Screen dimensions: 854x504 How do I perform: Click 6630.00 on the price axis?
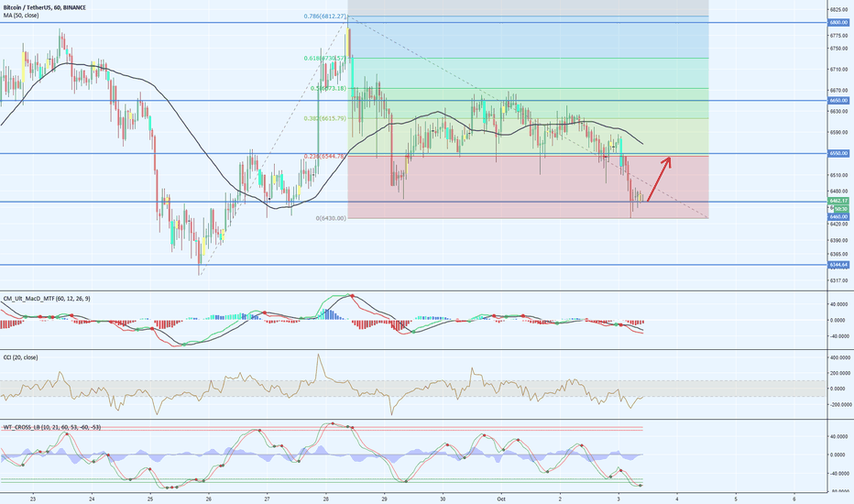(x=839, y=111)
